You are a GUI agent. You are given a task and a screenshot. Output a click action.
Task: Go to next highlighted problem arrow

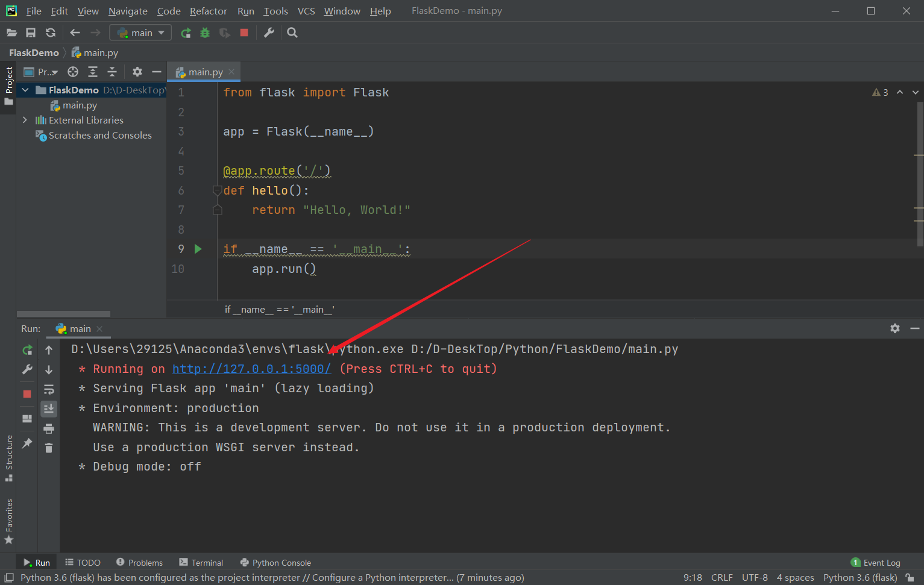916,92
